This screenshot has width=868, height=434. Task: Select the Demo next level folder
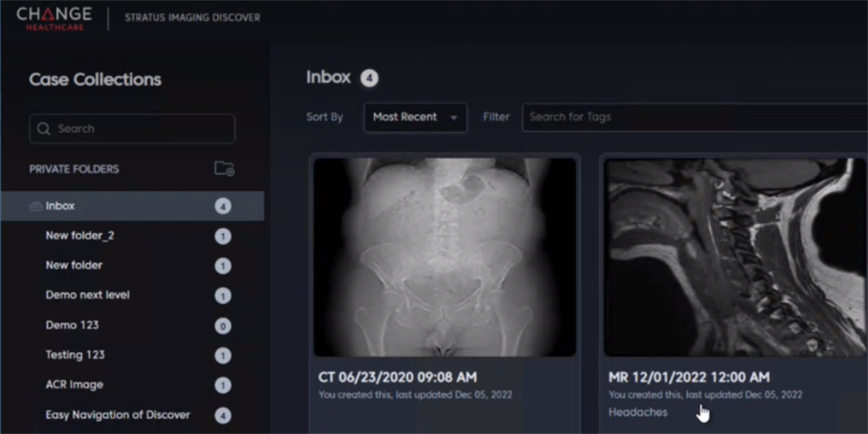88,295
